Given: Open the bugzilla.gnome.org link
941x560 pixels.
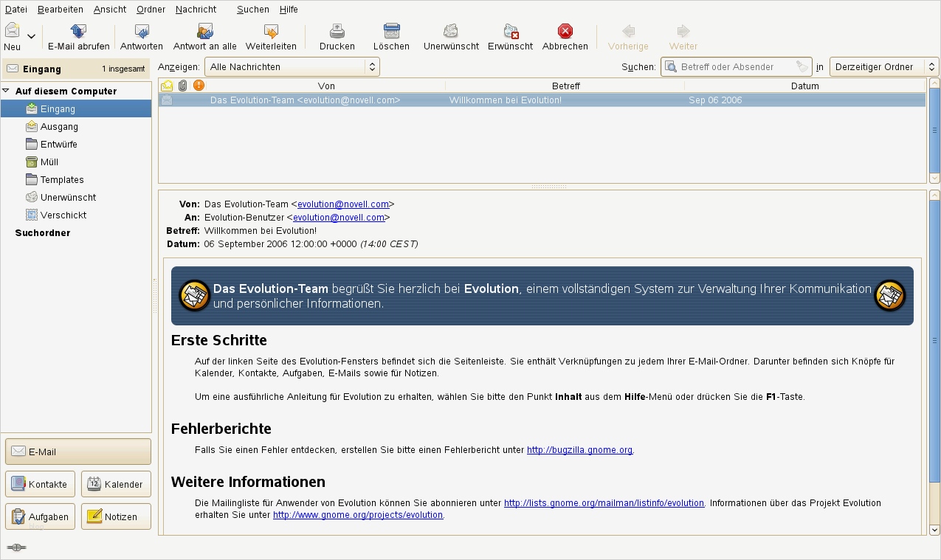Looking at the screenshot, I should [579, 449].
